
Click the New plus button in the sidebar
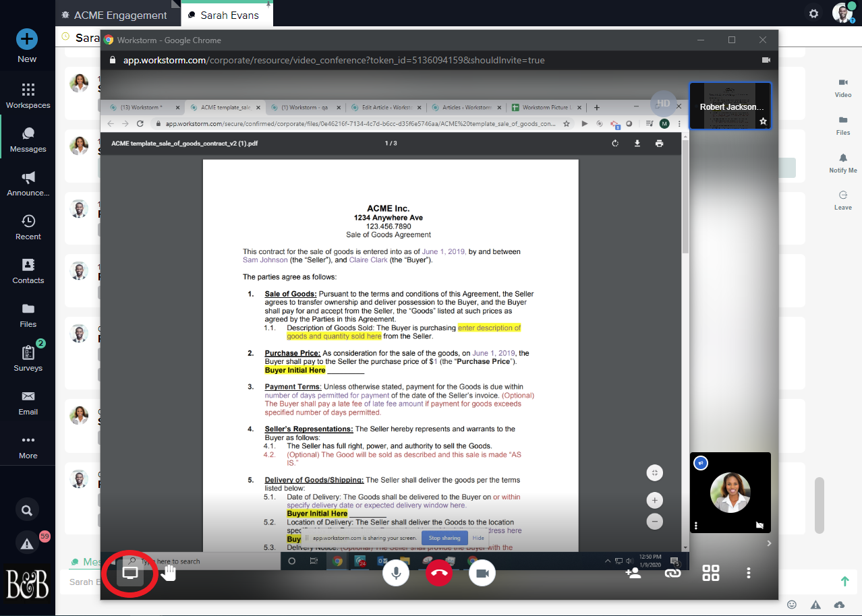coord(27,39)
